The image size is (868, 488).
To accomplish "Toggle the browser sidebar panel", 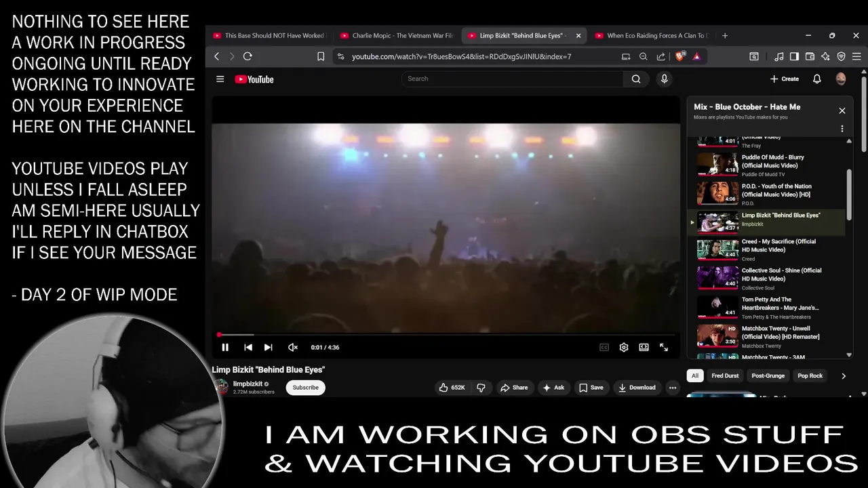I will point(794,57).
